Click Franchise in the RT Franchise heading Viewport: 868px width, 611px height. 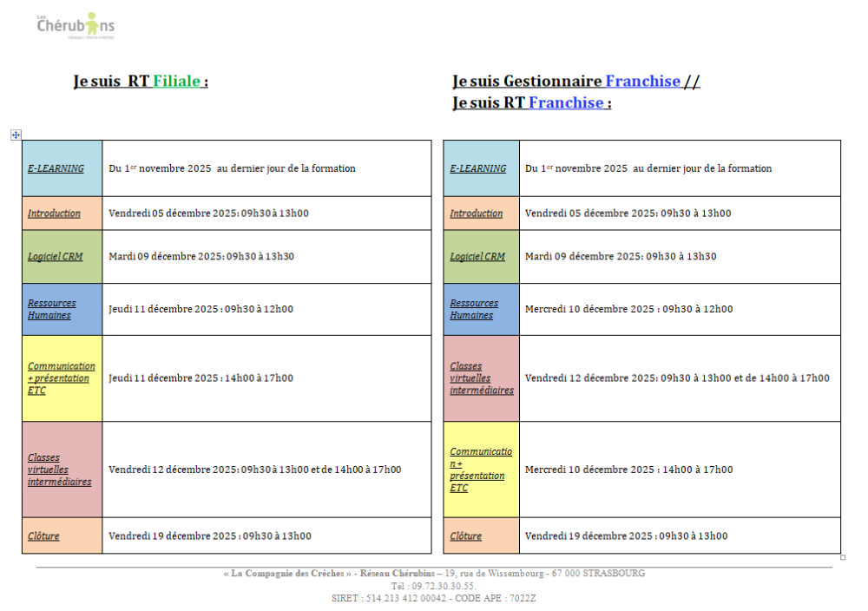(566, 103)
